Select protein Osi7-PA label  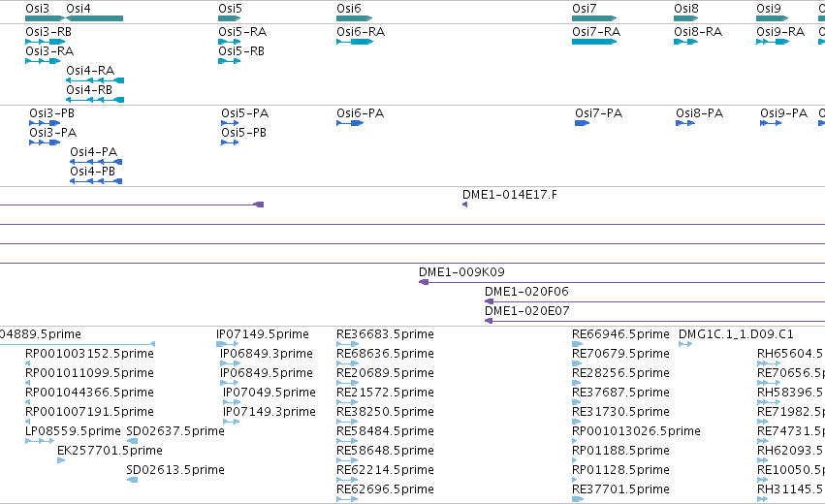pos(599,113)
